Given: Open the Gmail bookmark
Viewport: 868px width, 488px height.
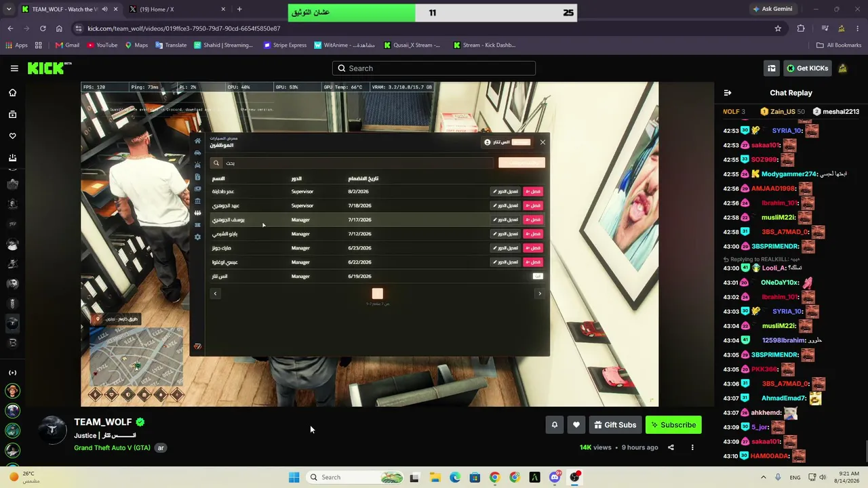Looking at the screenshot, I should coord(67,45).
